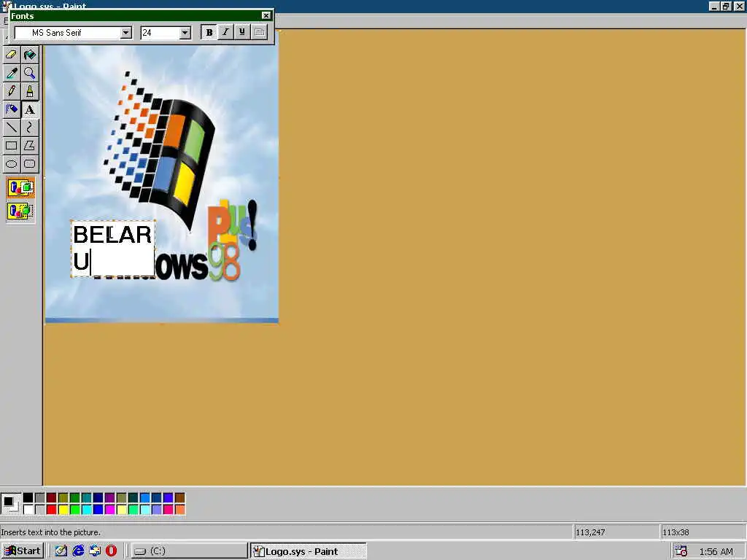The width and height of the screenshot is (747, 560).
Task: Minimize the Paint window
Action: point(714,6)
